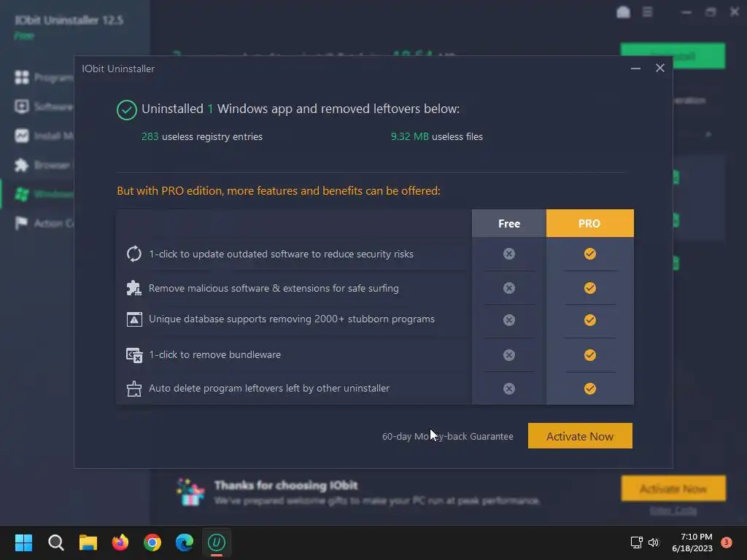Open the notification badge showing 3

pyautogui.click(x=726, y=542)
